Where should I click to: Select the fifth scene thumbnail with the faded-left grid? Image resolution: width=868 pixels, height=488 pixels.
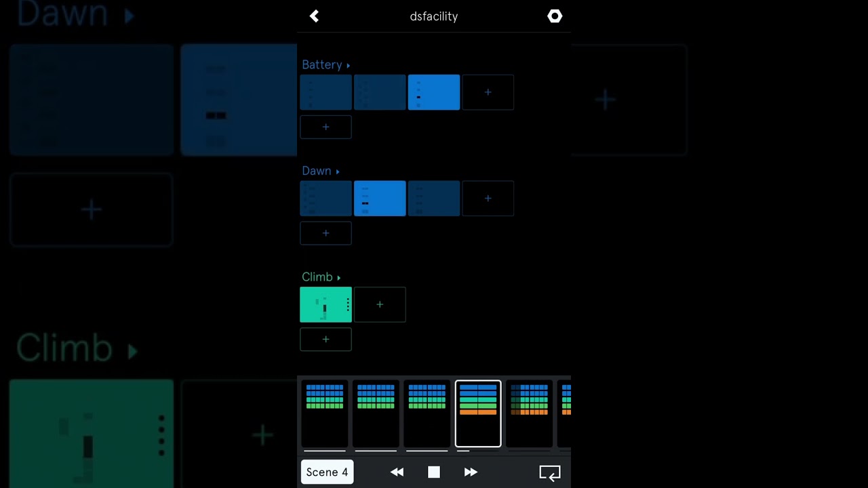pos(529,413)
